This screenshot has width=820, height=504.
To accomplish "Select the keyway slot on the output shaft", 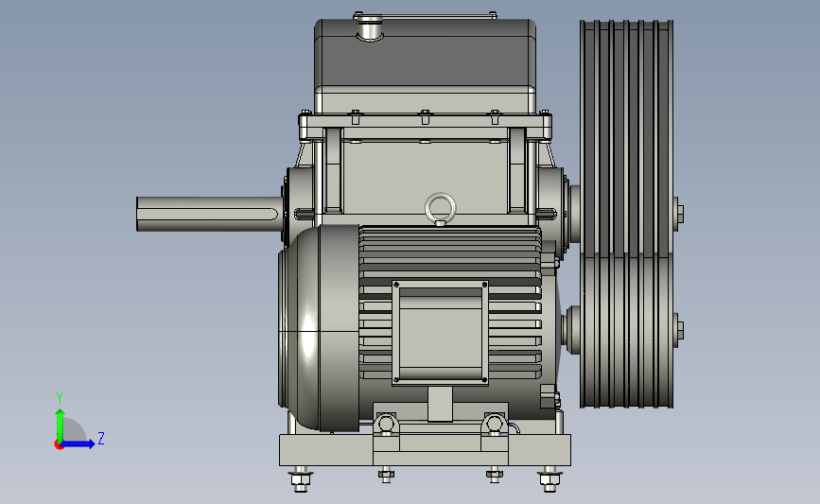I will coord(208,214).
